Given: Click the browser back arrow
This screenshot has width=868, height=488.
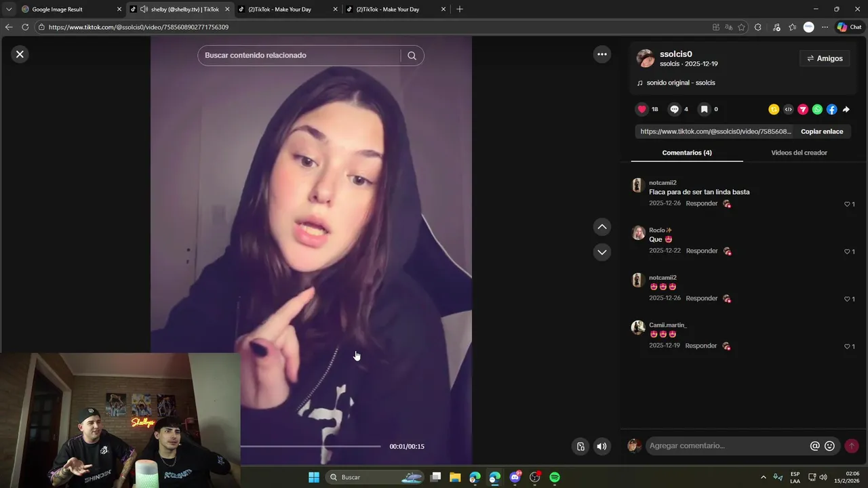Looking at the screenshot, I should (9, 27).
